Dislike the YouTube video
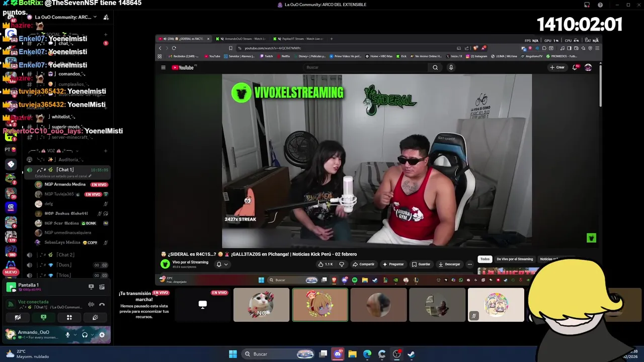Image resolution: width=644 pixels, height=362 pixels. (342, 264)
